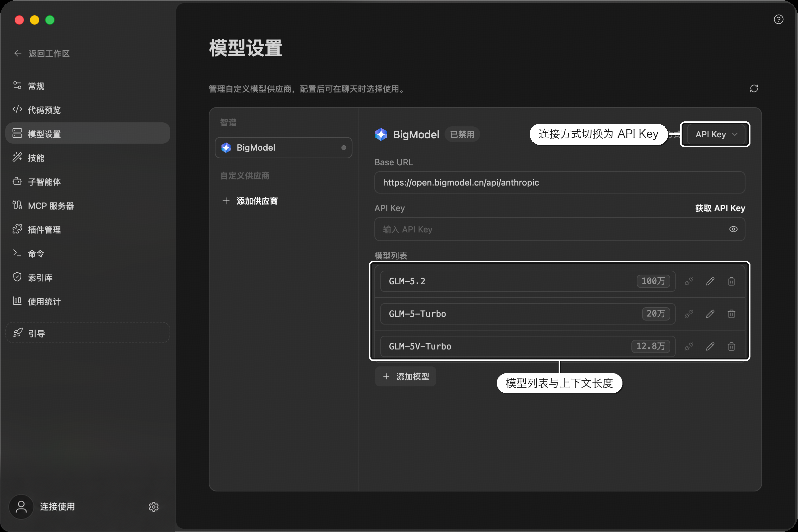798x532 pixels.
Task: Open 技能 settings section
Action: pos(87,158)
